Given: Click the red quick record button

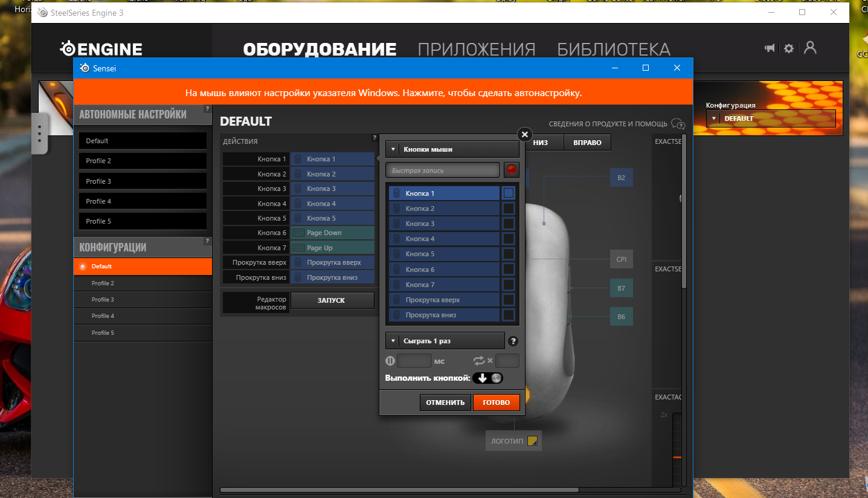Looking at the screenshot, I should coord(511,170).
